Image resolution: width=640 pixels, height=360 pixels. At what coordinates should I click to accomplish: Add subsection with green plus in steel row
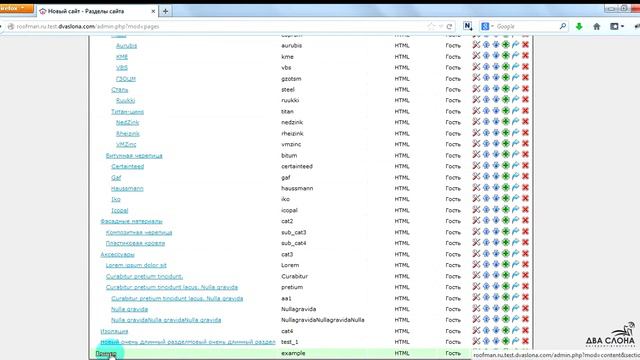506,89
